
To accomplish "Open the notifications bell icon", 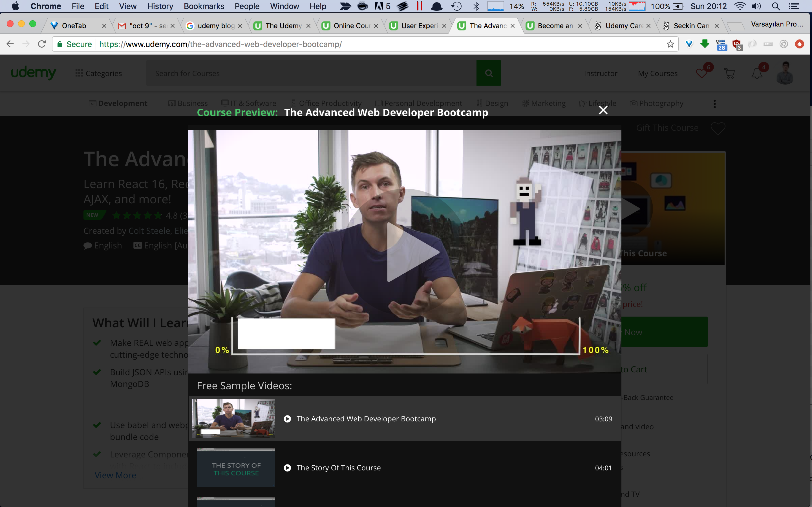I will tap(757, 73).
